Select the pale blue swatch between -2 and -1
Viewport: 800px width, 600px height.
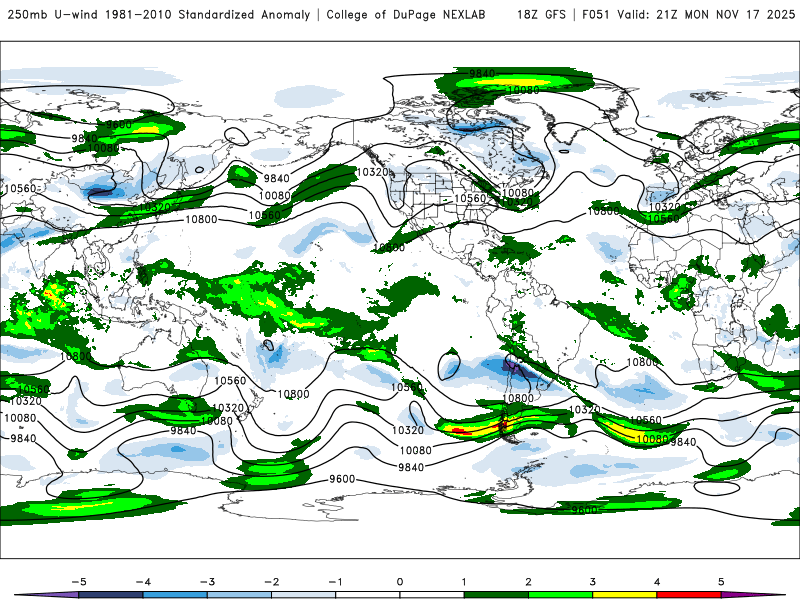click(304, 595)
